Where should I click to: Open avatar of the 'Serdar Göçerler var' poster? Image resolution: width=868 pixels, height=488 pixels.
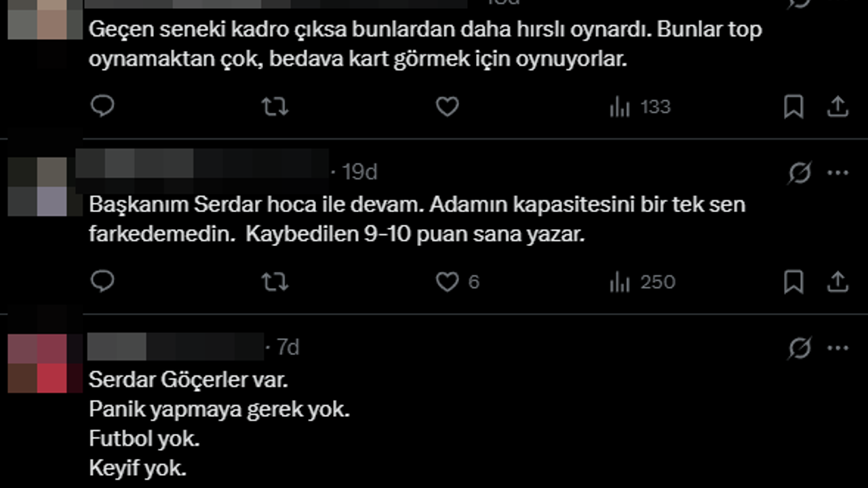pyautogui.click(x=37, y=363)
